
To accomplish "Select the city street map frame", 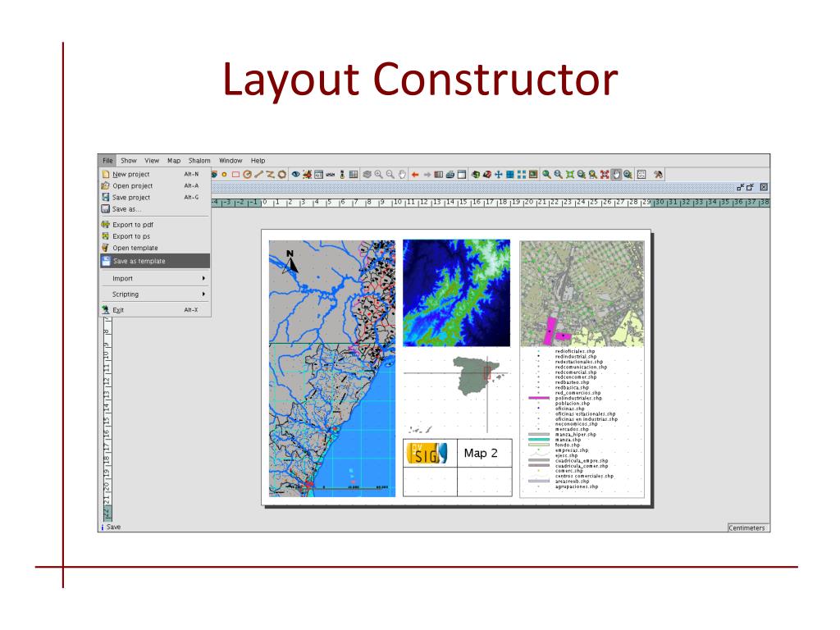I will (x=582, y=294).
